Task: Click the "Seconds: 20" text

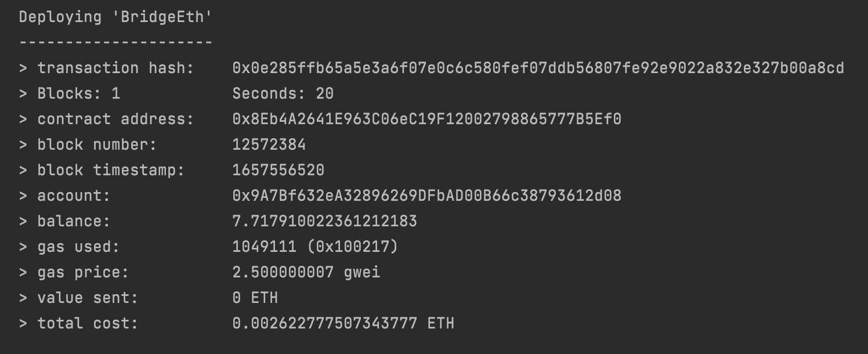Action: point(283,93)
